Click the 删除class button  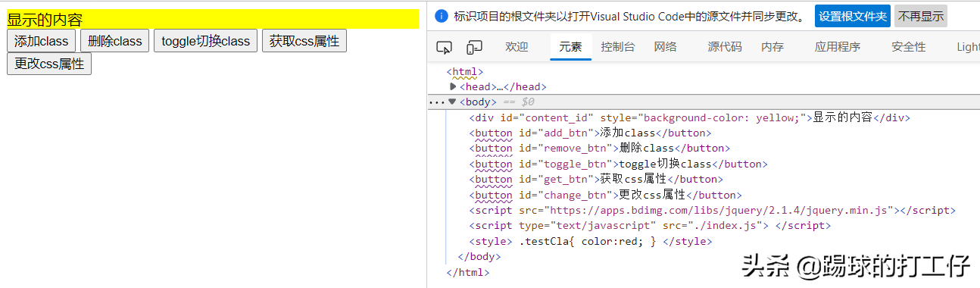[x=115, y=41]
